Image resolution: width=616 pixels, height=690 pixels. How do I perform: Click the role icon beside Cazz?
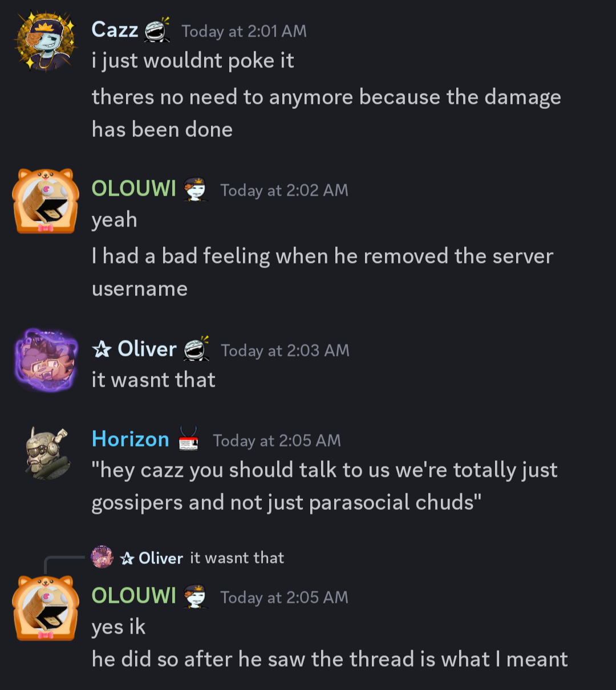point(157,30)
